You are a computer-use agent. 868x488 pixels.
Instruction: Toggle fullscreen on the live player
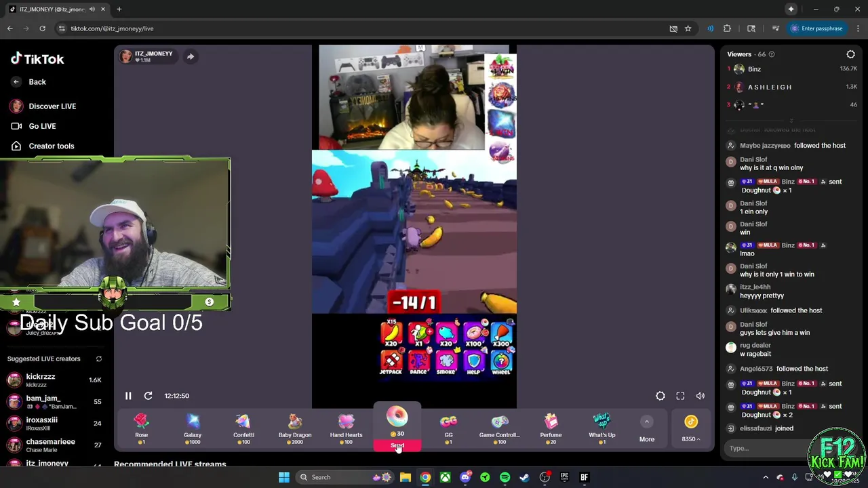pyautogui.click(x=680, y=396)
